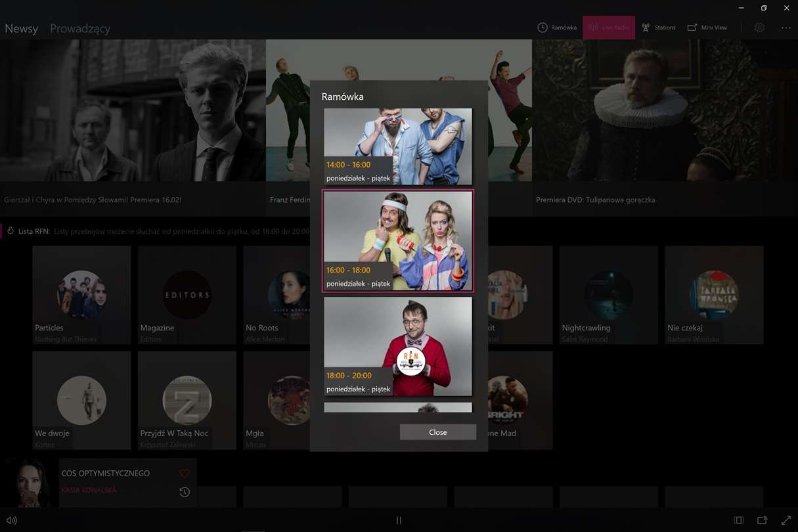The image size is (798, 532).
Task: Open the more options ellipsis menu
Action: [786, 28]
